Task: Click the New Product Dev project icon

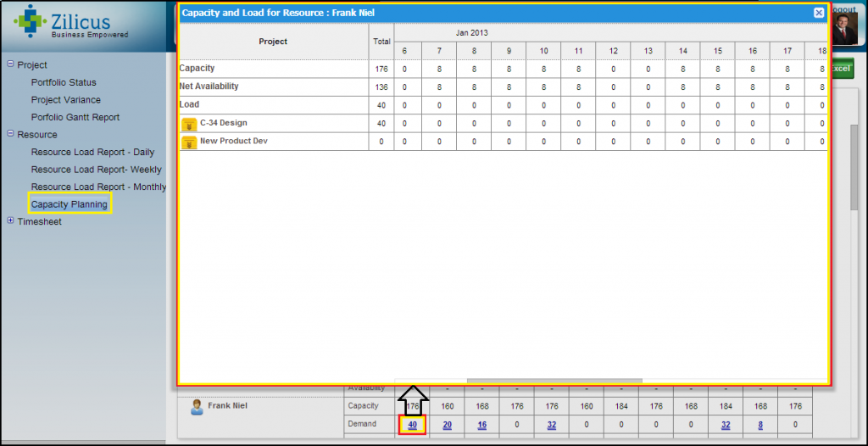Action: click(x=189, y=142)
